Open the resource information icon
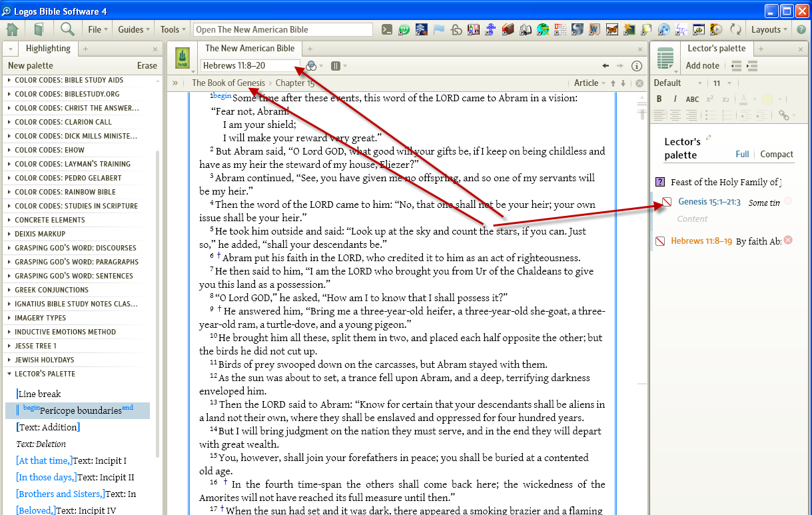This screenshot has height=515, width=812. [x=636, y=65]
